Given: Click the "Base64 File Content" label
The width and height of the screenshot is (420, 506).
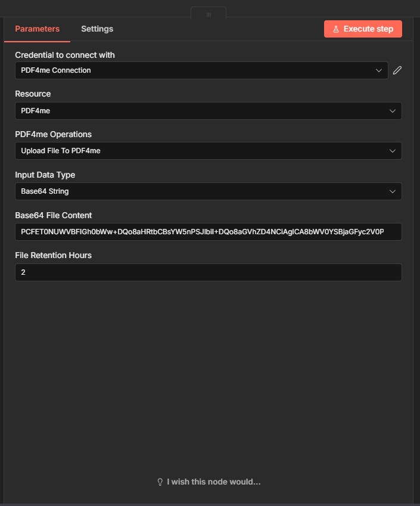Looking at the screenshot, I should (54, 215).
